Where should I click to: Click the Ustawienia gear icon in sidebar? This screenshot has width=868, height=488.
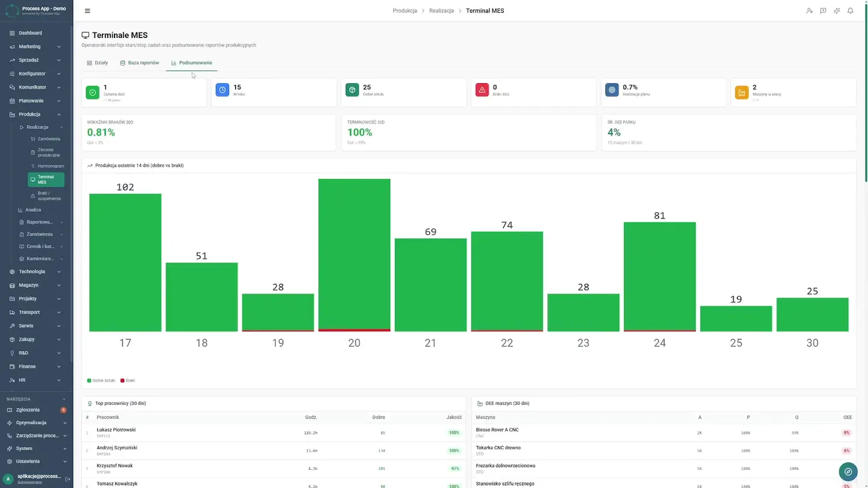point(10,461)
